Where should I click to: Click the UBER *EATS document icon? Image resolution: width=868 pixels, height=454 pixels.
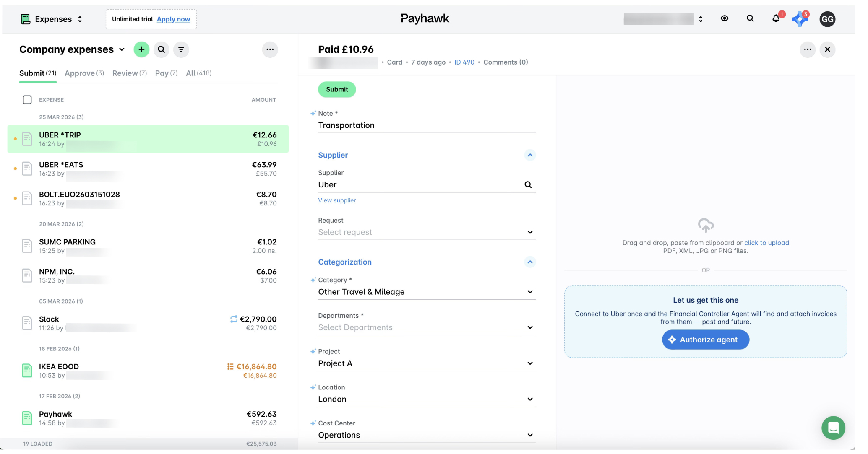tap(27, 169)
